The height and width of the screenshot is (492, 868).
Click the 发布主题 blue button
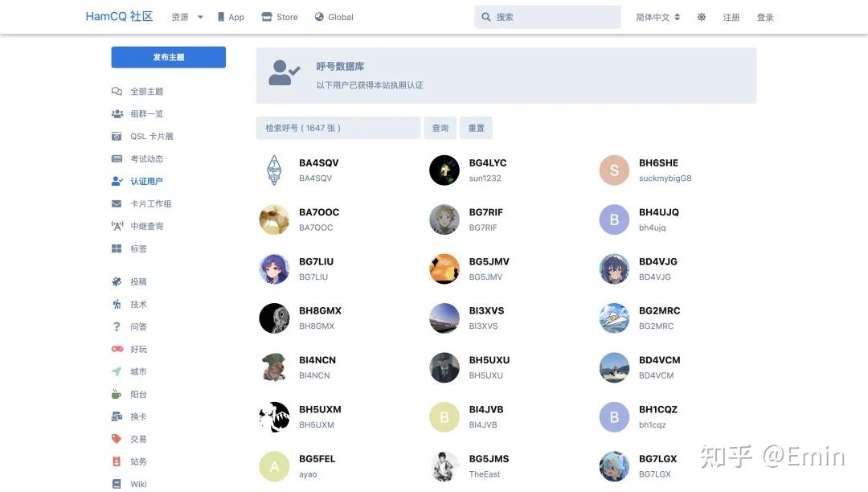tap(168, 57)
